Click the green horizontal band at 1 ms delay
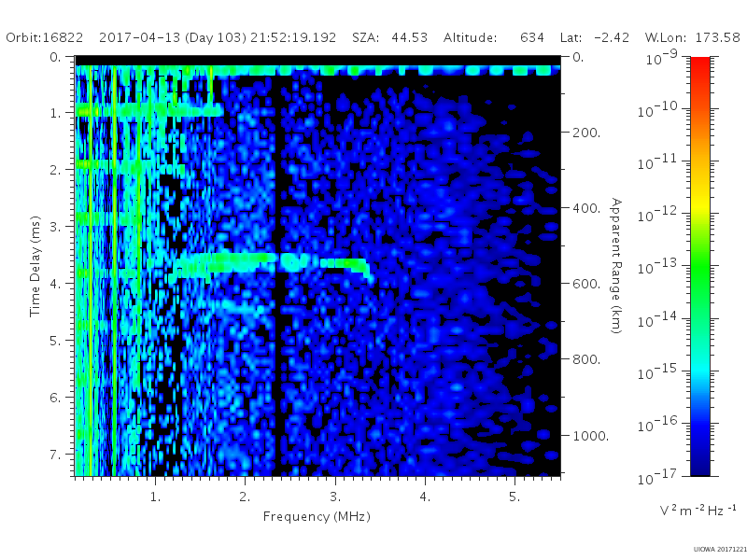 click(x=149, y=110)
